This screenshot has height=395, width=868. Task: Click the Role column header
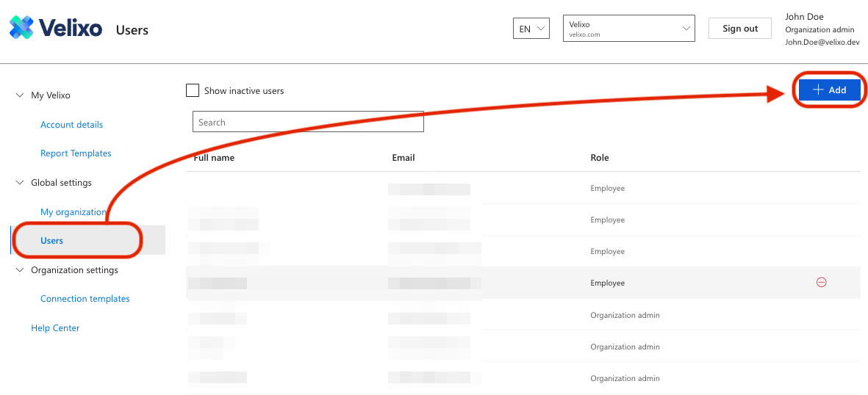click(600, 158)
